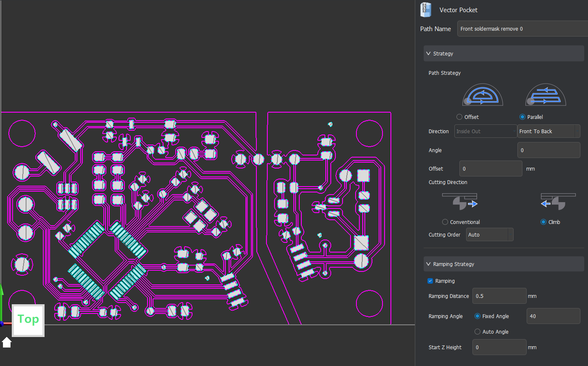Choose the Offset radio button
The image size is (588, 366).
tap(459, 117)
